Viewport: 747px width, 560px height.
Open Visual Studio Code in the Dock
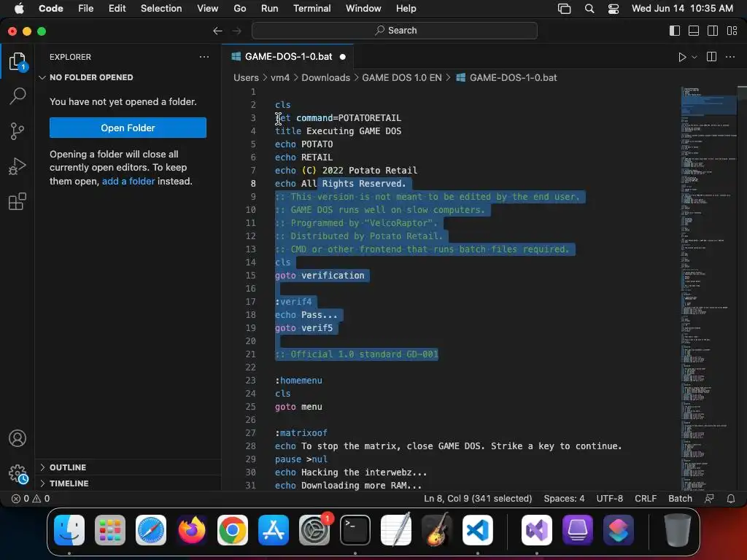477,530
